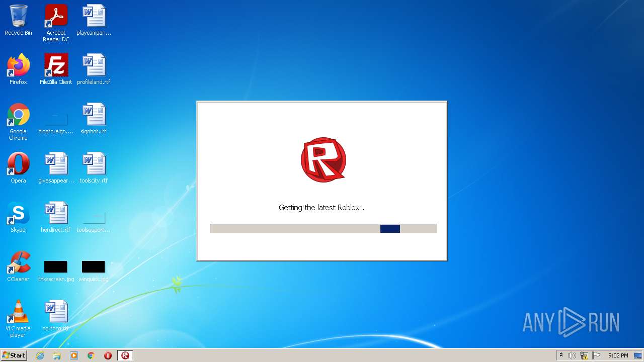Image resolution: width=644 pixels, height=362 pixels.
Task: Activate Roblox installer taskbar button
Action: [x=125, y=355]
